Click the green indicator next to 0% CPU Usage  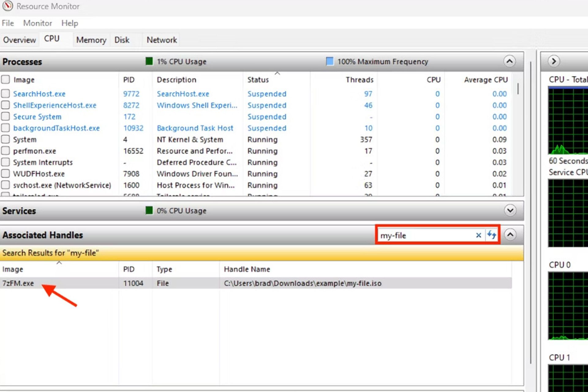click(x=149, y=210)
